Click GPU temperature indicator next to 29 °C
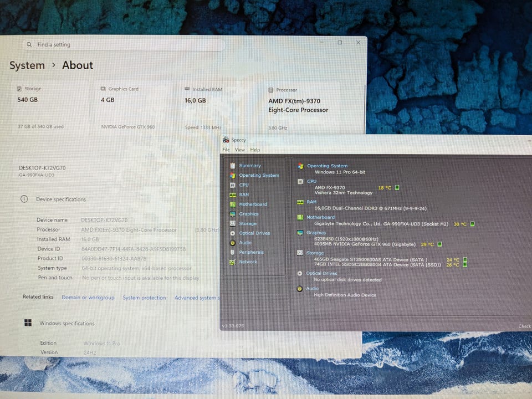The width and height of the screenshot is (532, 399). tap(439, 244)
